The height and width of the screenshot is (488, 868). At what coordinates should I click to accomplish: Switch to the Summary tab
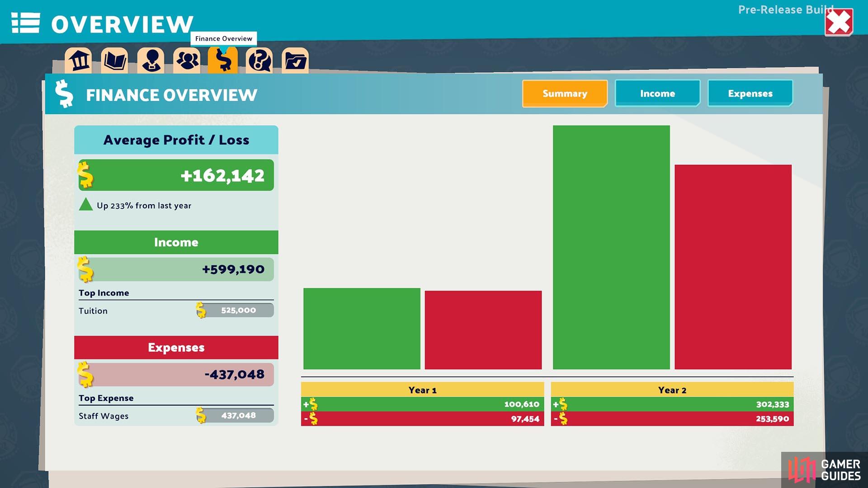tap(565, 94)
